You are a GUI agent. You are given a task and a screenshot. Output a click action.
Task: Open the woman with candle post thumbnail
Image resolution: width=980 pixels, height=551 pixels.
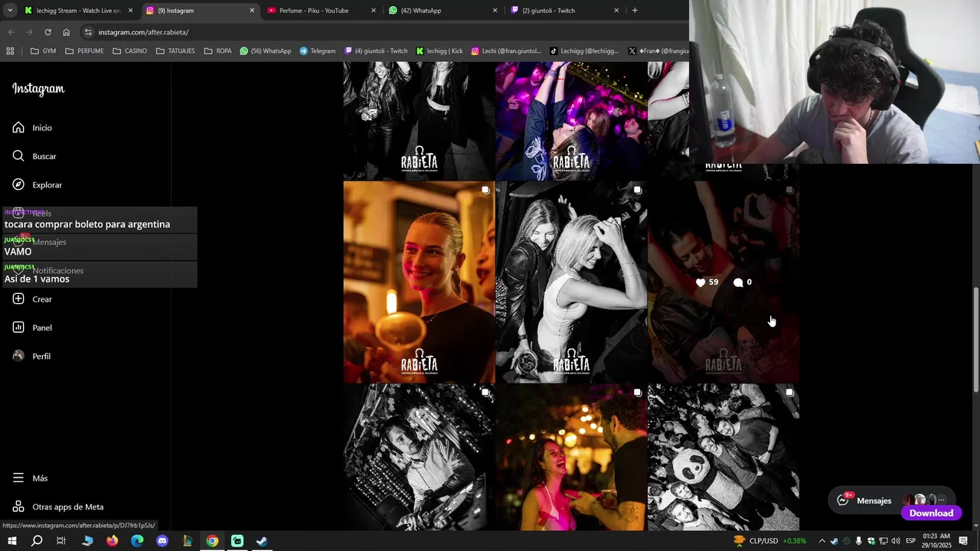[419, 282]
